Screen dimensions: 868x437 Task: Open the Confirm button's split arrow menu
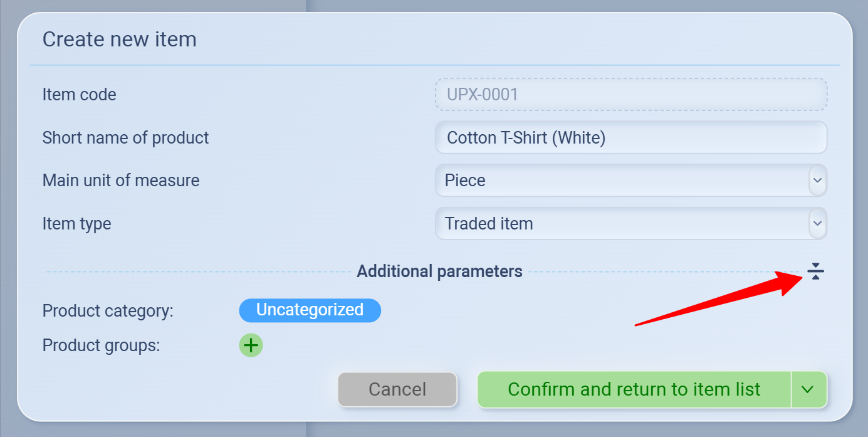(x=808, y=389)
